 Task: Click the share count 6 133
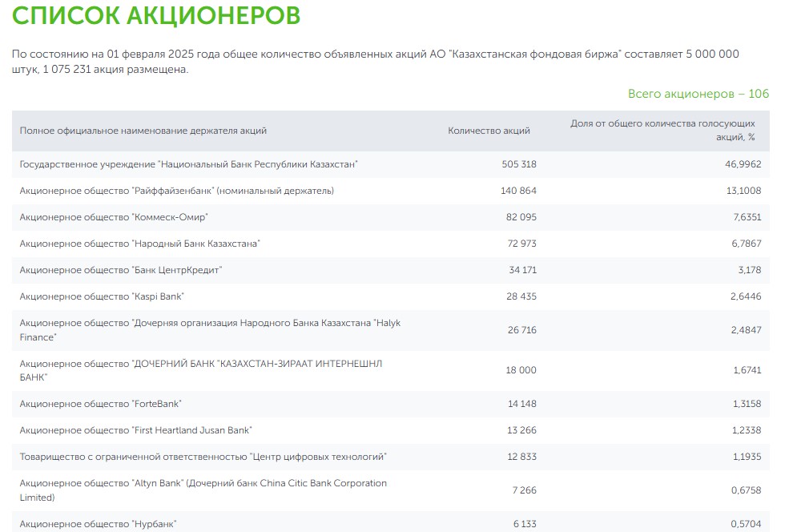click(x=525, y=525)
